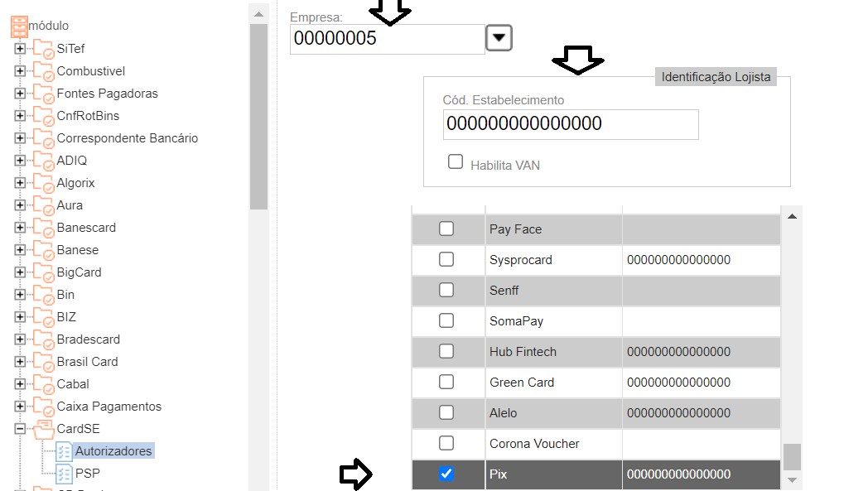Check the SomaPay row checkbox
Viewport: 868px width, 491px height.
(x=446, y=320)
